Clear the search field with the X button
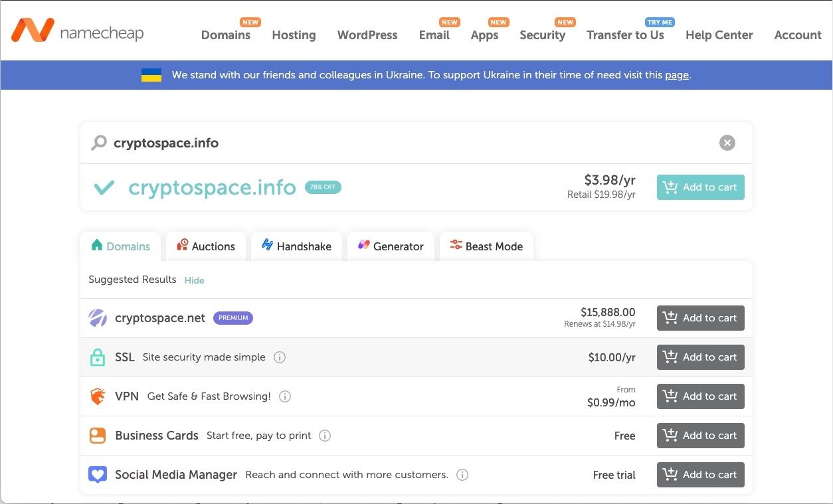Image resolution: width=833 pixels, height=504 pixels. tap(727, 142)
